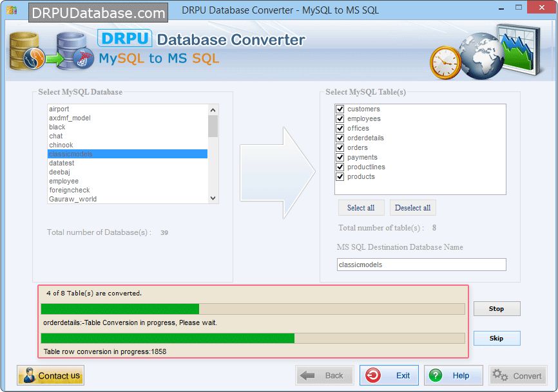Click the Convert button label
Viewport: 558px width, 392px height.
tap(527, 376)
